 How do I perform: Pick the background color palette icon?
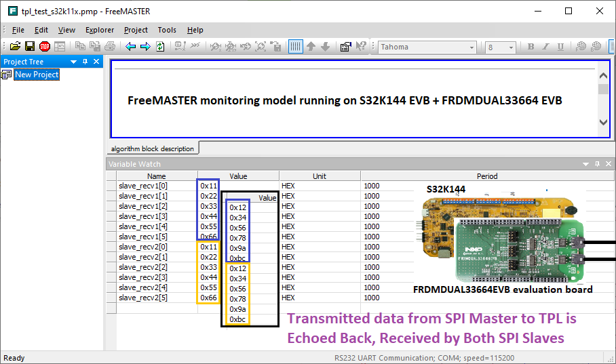[x=596, y=46]
